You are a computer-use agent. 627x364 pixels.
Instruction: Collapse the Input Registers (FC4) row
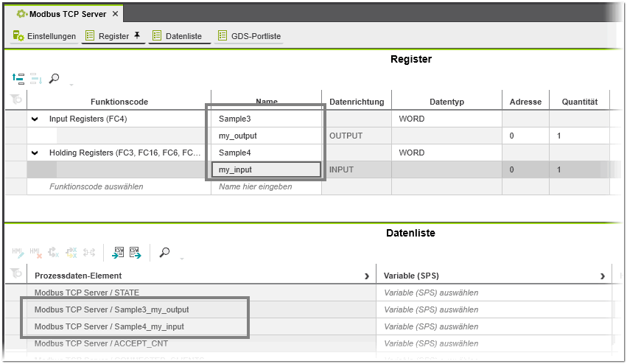[35, 119]
